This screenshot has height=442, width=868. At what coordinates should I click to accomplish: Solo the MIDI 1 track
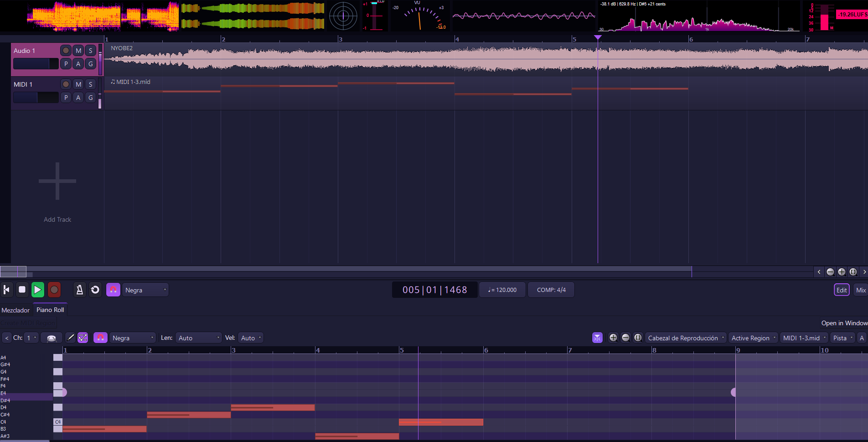[x=91, y=84]
